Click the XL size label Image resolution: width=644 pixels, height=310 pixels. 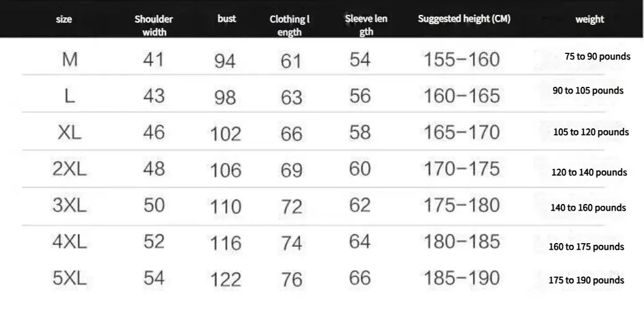click(69, 133)
